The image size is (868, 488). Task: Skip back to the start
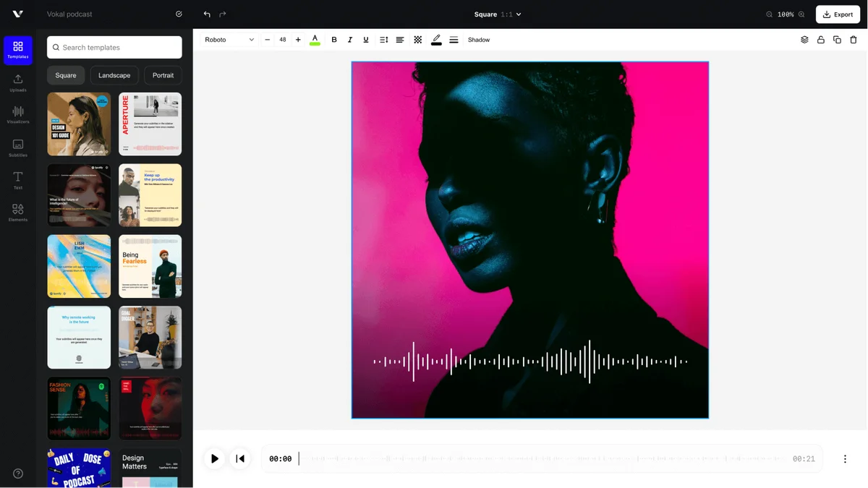(240, 458)
